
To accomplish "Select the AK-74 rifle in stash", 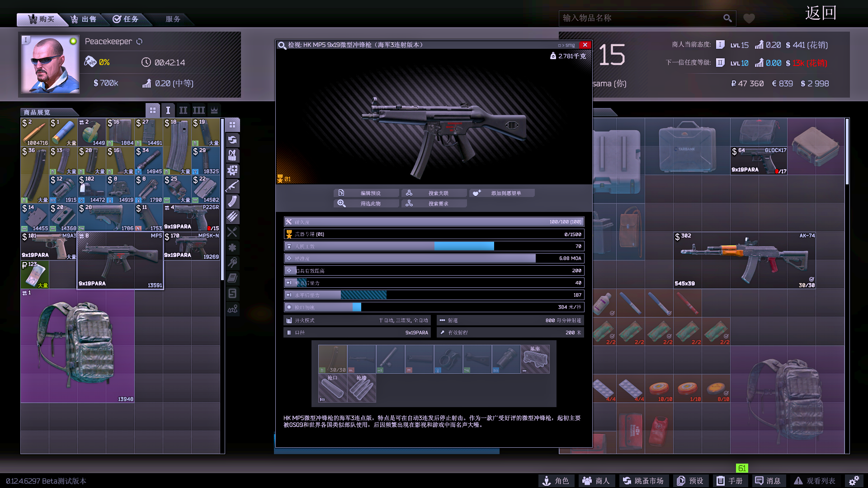I will click(x=745, y=260).
